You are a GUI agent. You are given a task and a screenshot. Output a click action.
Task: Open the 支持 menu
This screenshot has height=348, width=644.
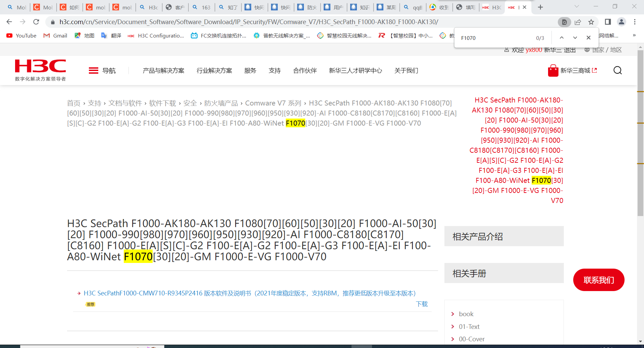point(275,70)
